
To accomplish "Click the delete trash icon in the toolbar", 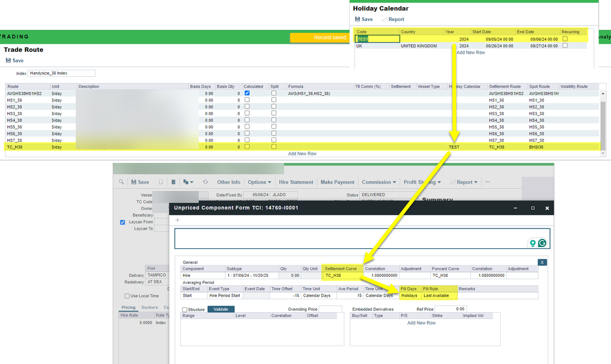I will [x=173, y=182].
